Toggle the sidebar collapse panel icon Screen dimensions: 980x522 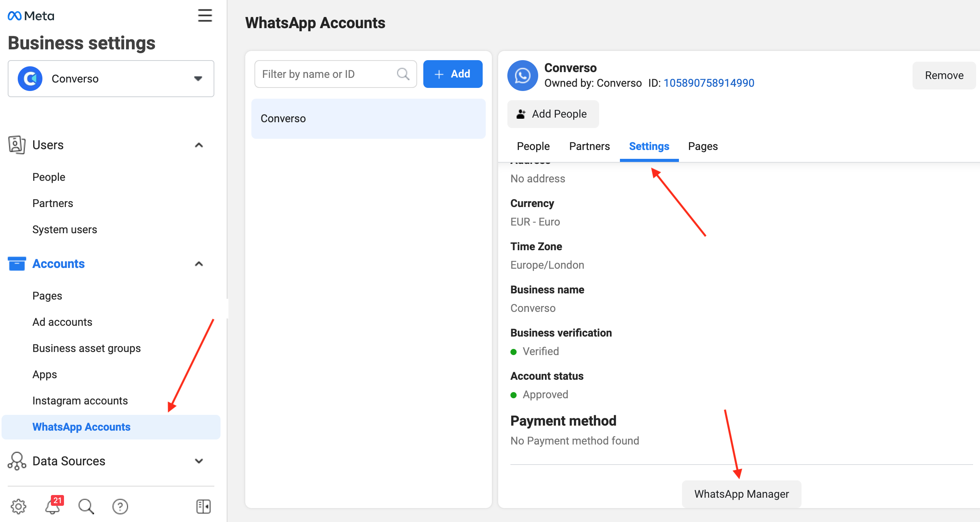click(203, 506)
